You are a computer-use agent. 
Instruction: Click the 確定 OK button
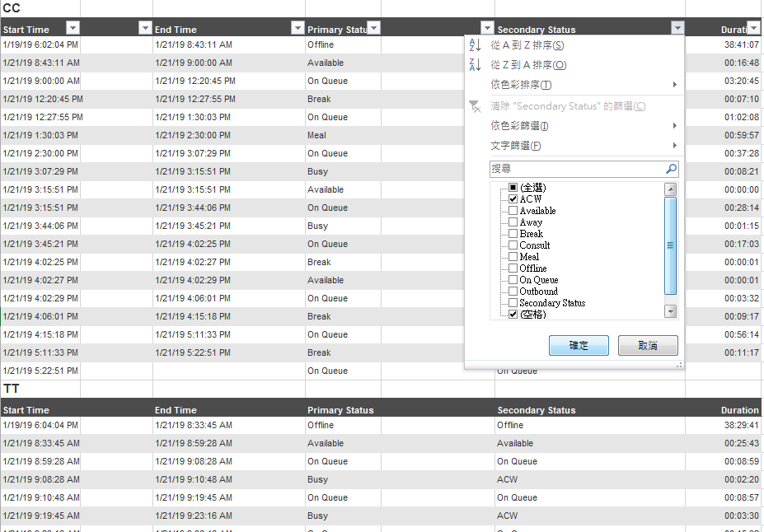pyautogui.click(x=579, y=346)
